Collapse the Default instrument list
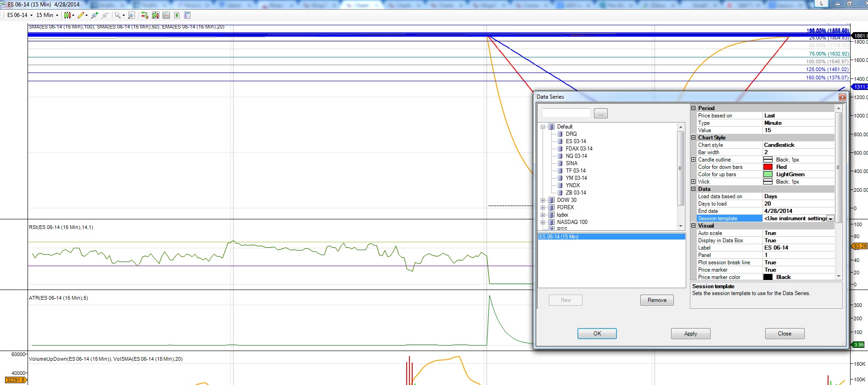 tap(543, 127)
